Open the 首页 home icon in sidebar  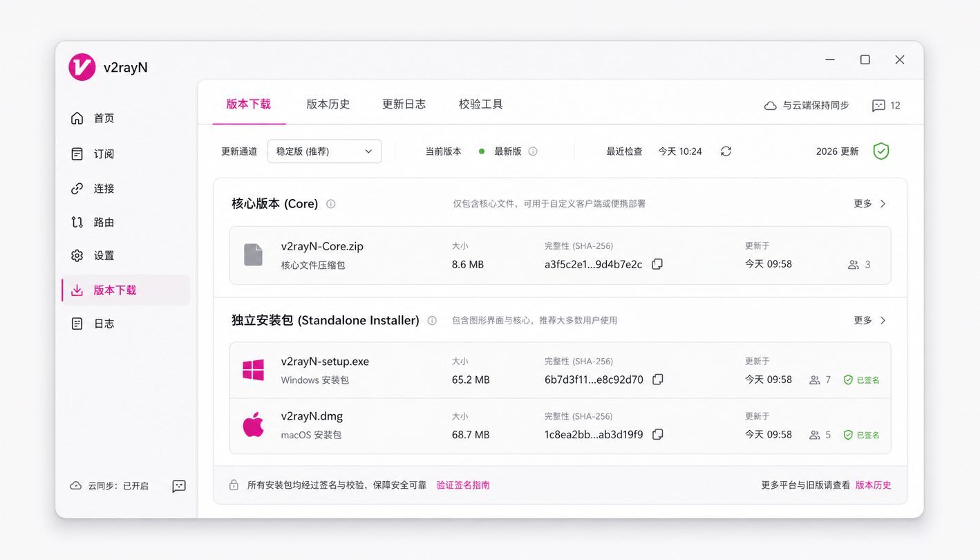[77, 118]
